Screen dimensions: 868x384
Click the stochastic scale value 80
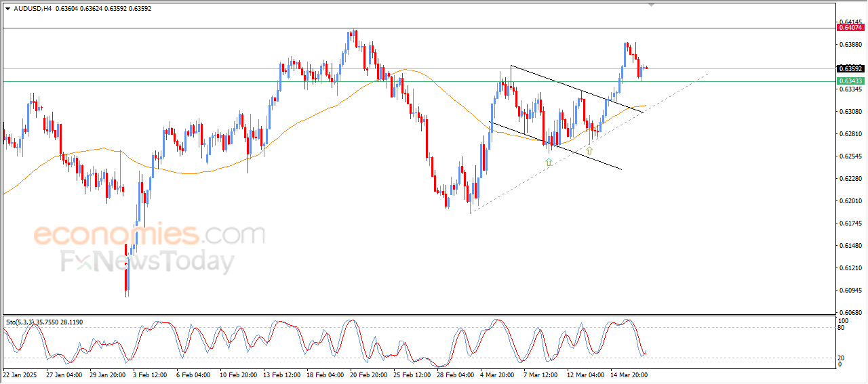tap(842, 327)
